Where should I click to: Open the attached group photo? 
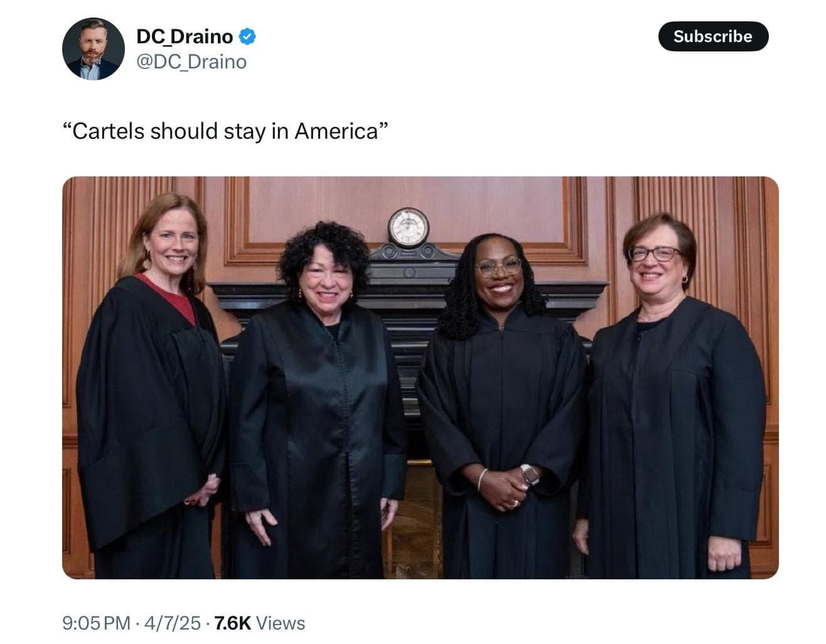[421, 378]
